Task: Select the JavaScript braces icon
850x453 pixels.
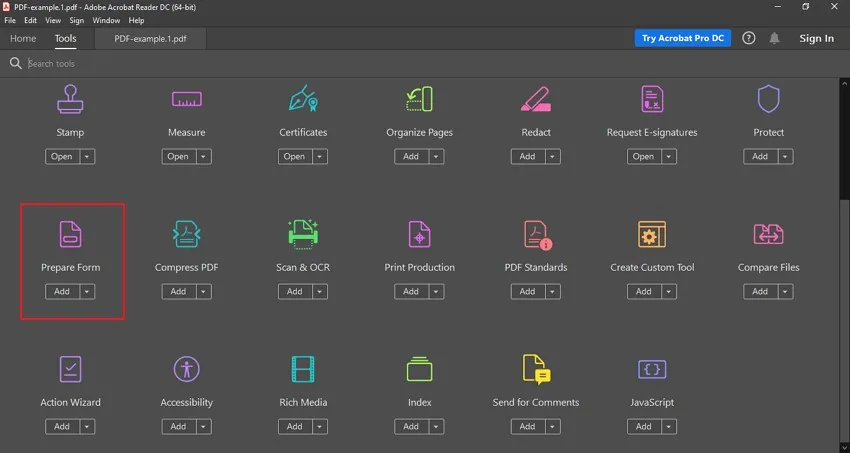Action: click(652, 370)
